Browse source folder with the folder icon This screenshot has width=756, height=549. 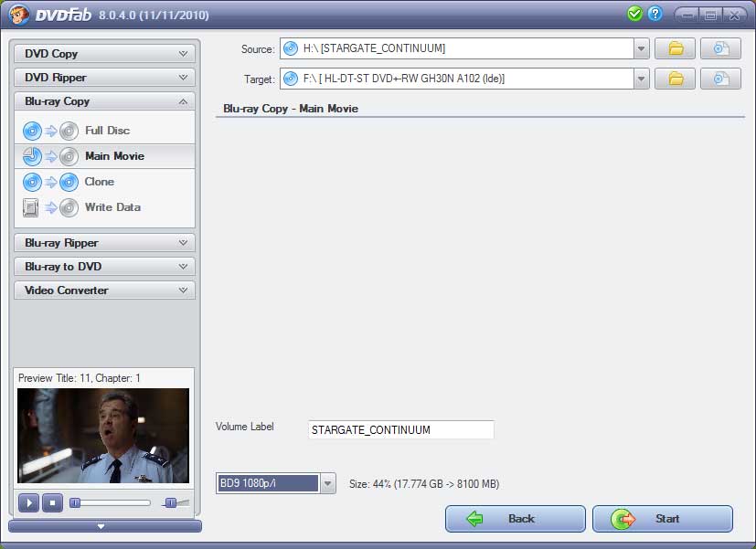pos(675,48)
